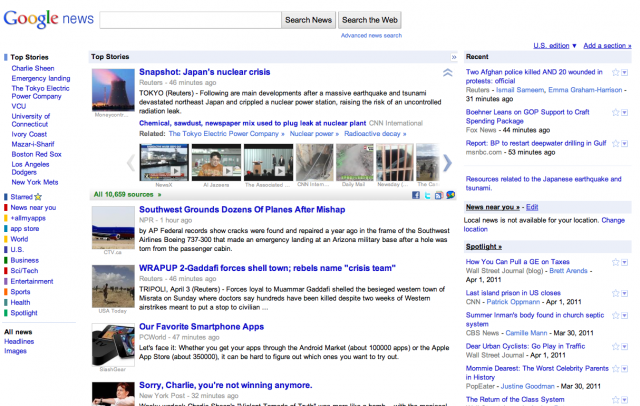Viewport: 640px width, 406px height.
Task: Switch to Headlines view
Action: (x=19, y=342)
